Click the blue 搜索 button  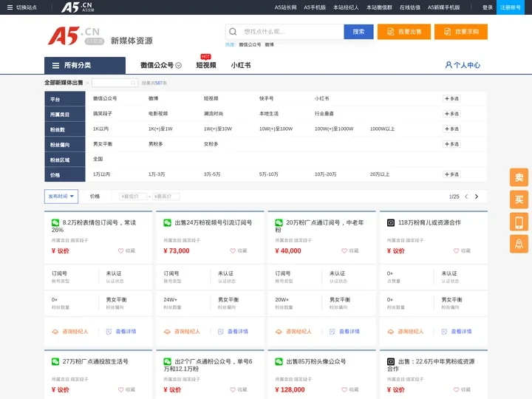click(x=358, y=32)
